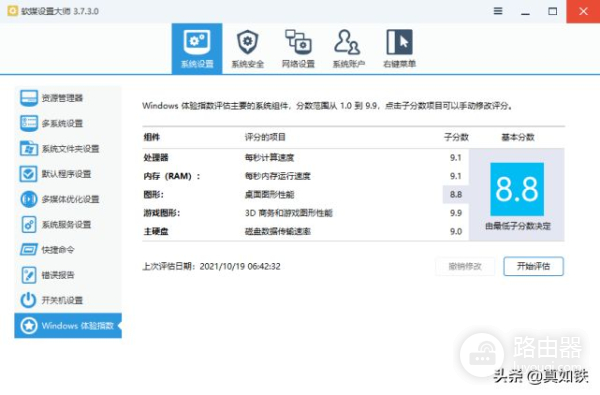Select 系统服务设置 in the sidebar

(68, 224)
